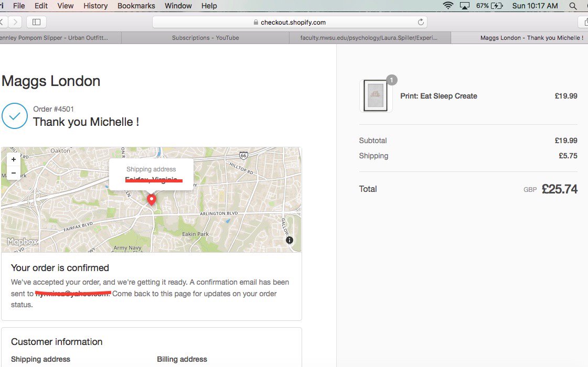Click the red map location pin
Image resolution: width=588 pixels, height=367 pixels.
(x=151, y=199)
